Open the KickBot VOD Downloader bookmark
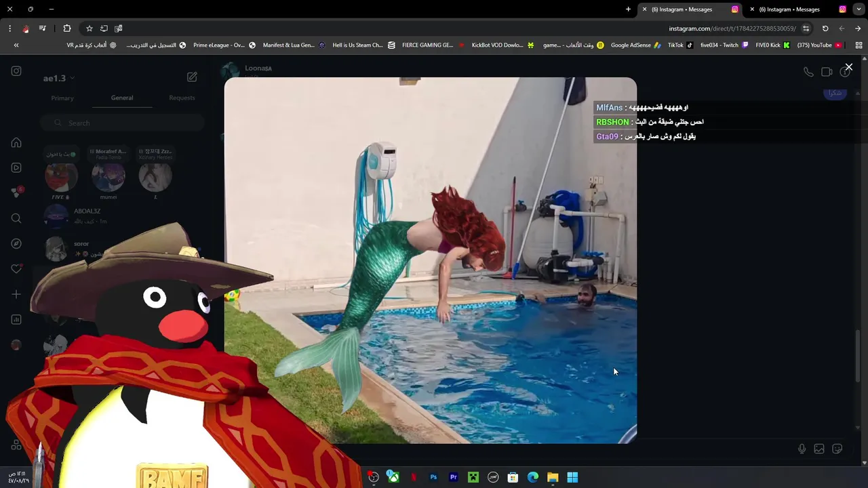The image size is (868, 488). pos(502,45)
